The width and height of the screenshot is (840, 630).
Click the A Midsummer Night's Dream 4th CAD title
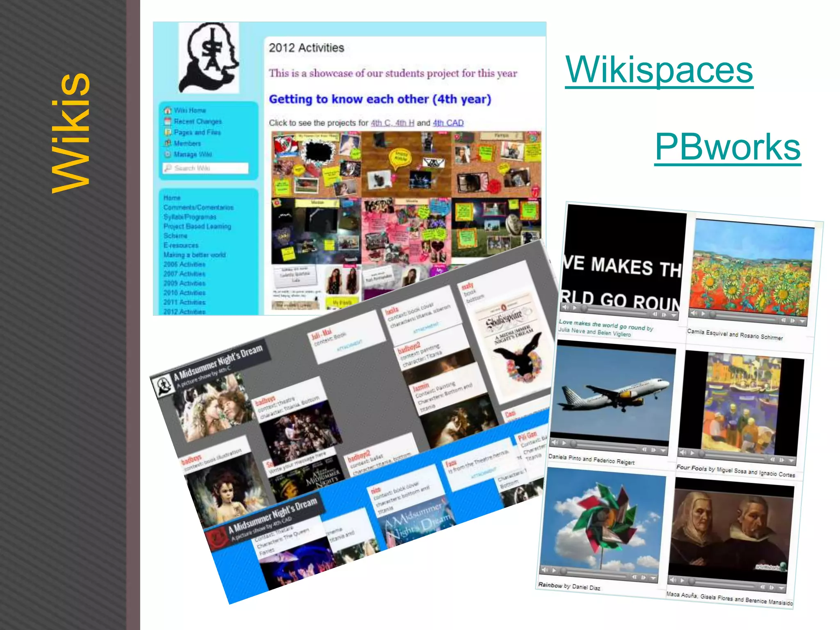click(x=274, y=516)
